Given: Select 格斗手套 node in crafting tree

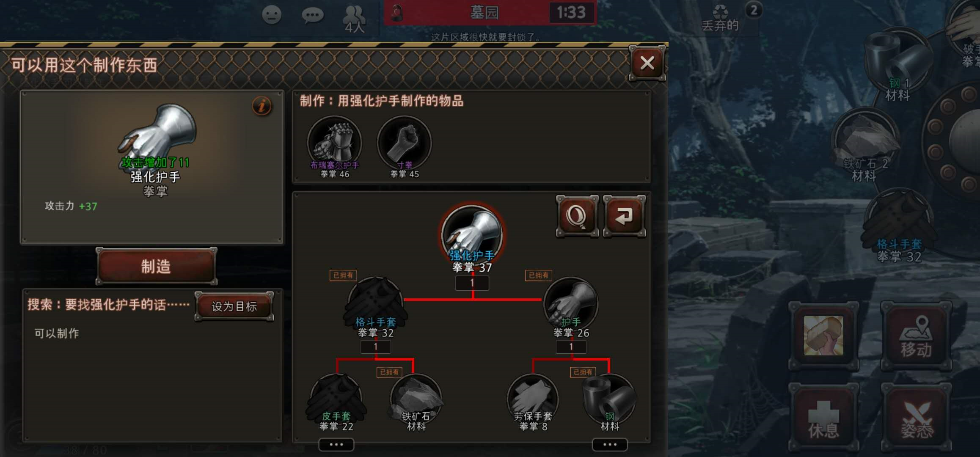Looking at the screenshot, I should [376, 304].
